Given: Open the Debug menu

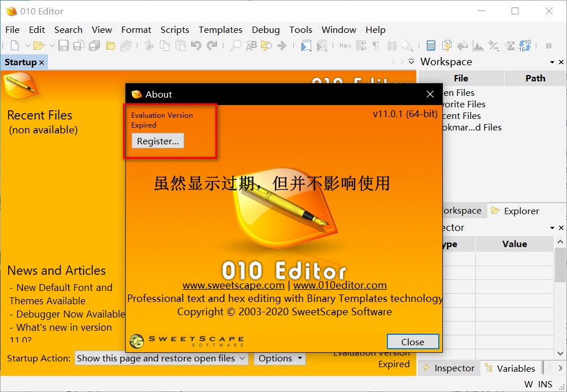Looking at the screenshot, I should point(266,29).
